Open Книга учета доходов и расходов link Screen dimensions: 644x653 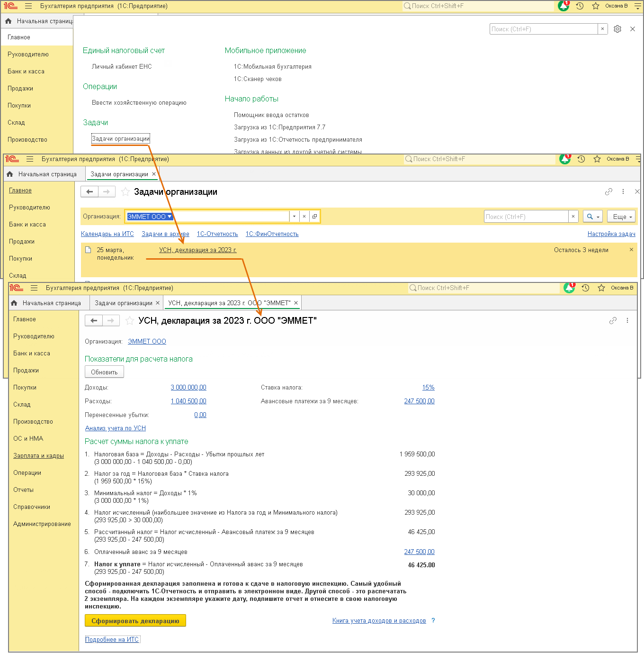pyautogui.click(x=379, y=621)
